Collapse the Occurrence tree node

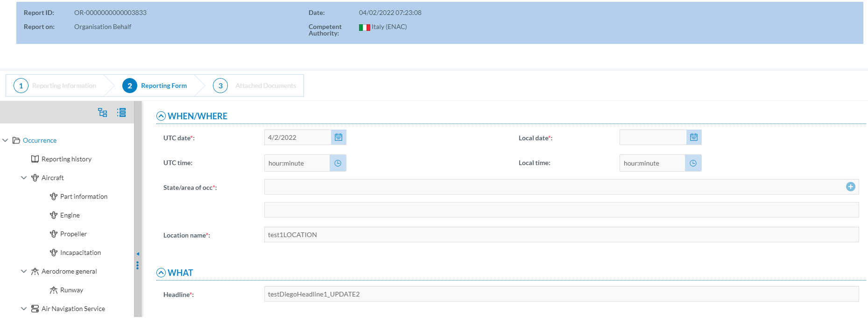point(6,140)
